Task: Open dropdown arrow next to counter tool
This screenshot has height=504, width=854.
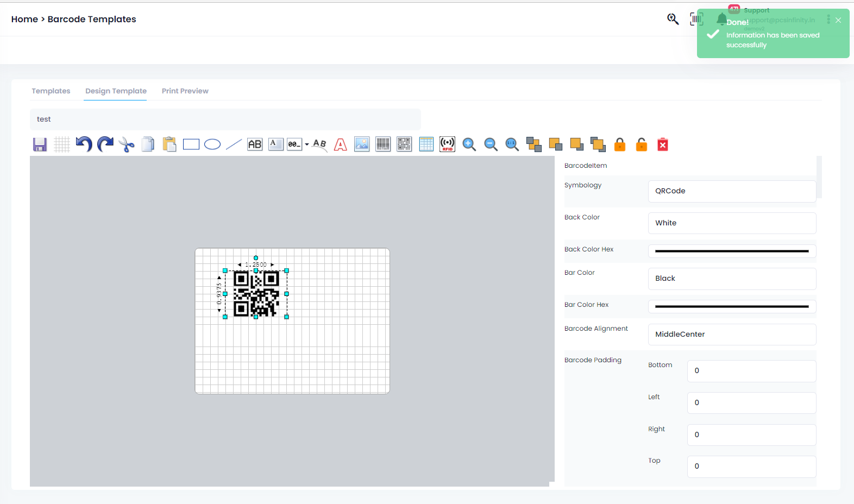Action: 307,144
